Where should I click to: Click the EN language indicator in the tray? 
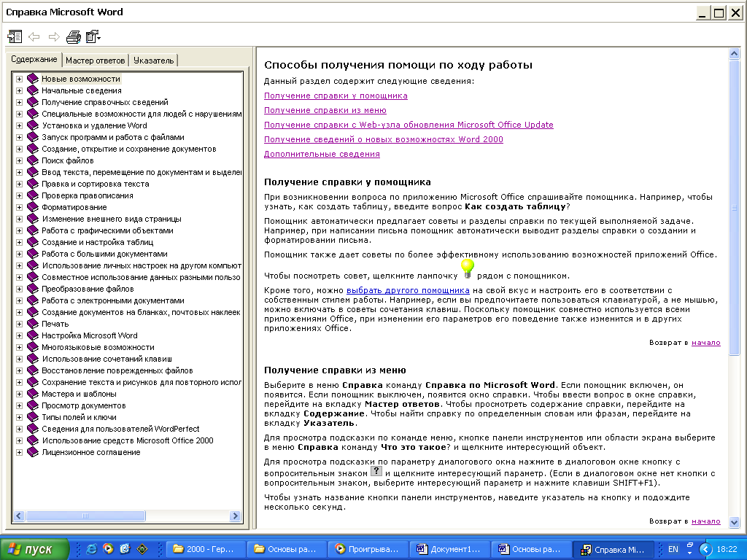(673, 549)
